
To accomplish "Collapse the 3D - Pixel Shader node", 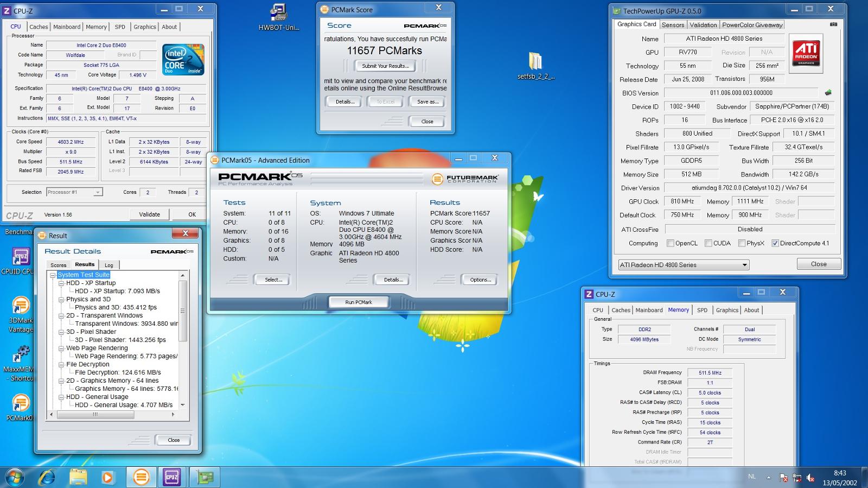I will (61, 332).
